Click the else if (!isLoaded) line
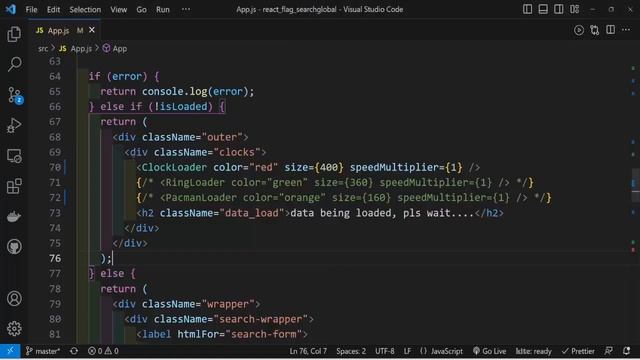 (x=157, y=107)
